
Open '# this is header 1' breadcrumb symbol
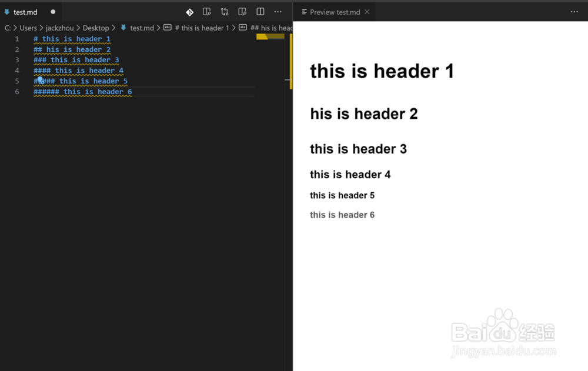coord(202,28)
